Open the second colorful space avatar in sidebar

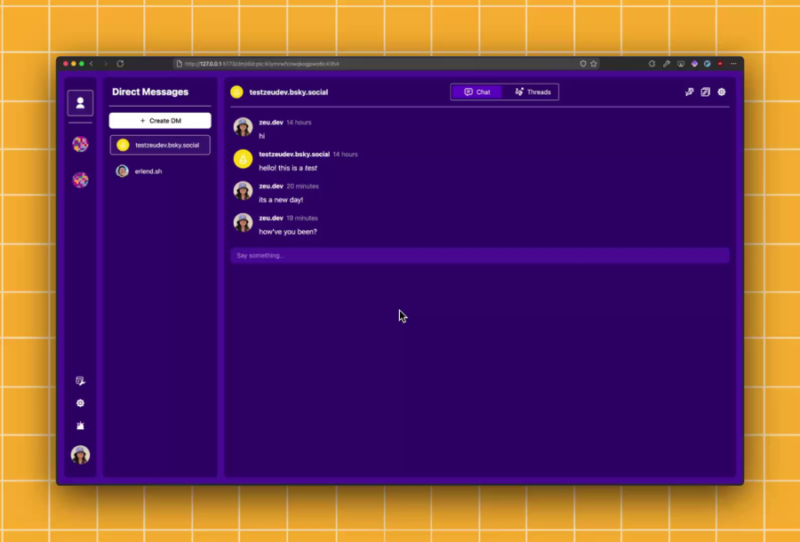(x=80, y=180)
